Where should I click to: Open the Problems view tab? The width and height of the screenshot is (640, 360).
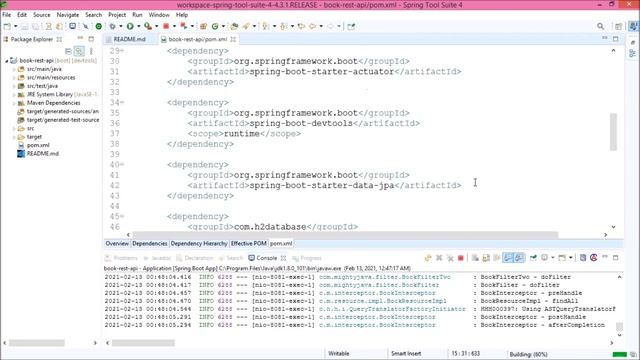coord(121,258)
